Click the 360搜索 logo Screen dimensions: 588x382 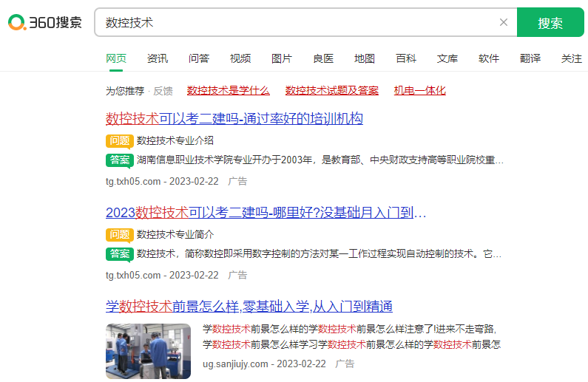click(45, 22)
